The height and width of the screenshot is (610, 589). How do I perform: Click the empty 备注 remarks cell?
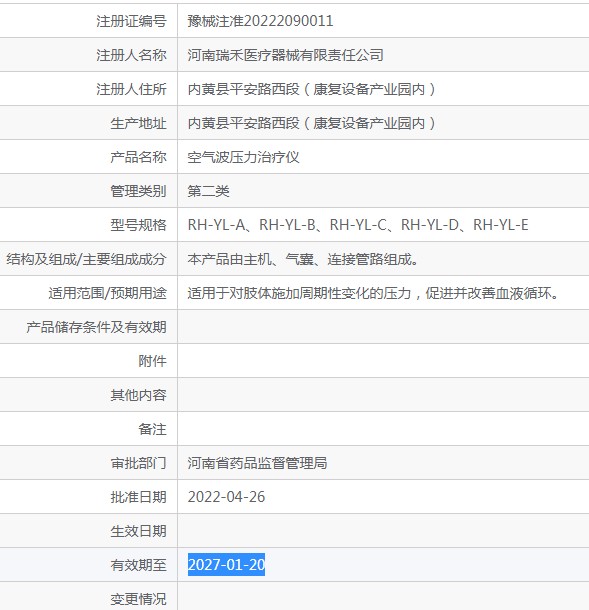383,429
